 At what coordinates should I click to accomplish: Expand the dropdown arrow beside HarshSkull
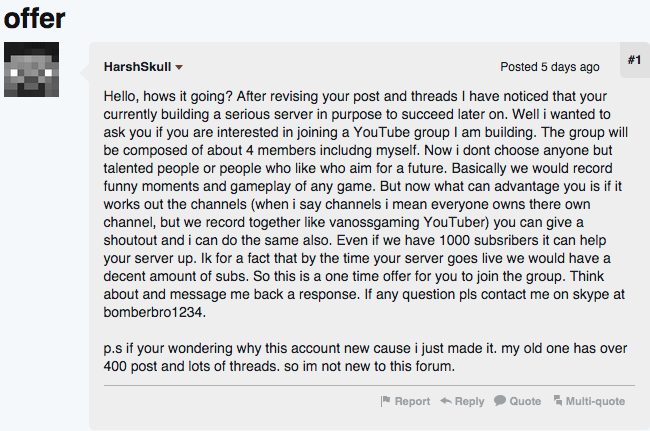pos(179,68)
